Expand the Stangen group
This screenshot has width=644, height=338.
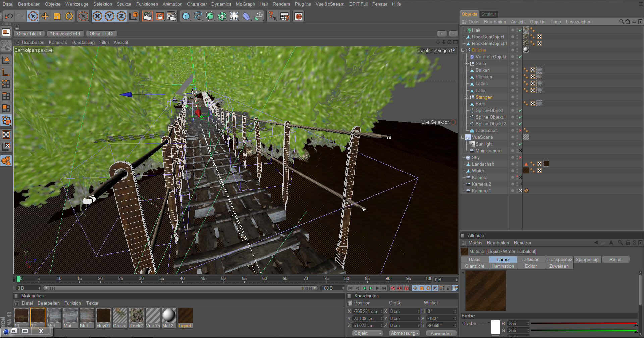466,97
